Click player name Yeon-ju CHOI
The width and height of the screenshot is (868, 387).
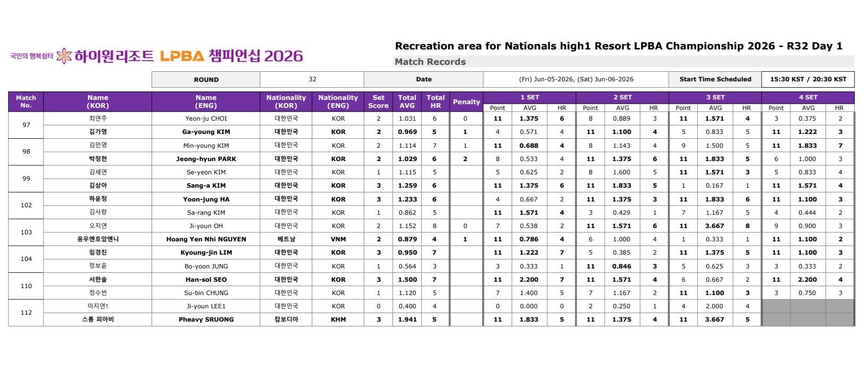[206, 119]
